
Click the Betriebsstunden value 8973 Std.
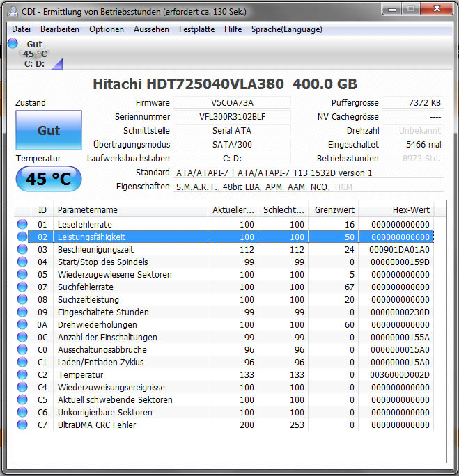click(413, 159)
